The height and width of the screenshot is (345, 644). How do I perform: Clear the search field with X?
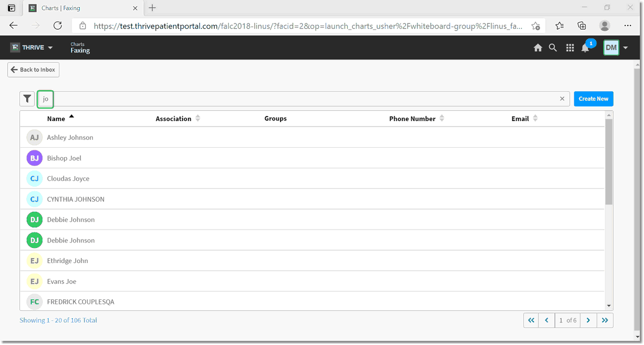[562, 99]
